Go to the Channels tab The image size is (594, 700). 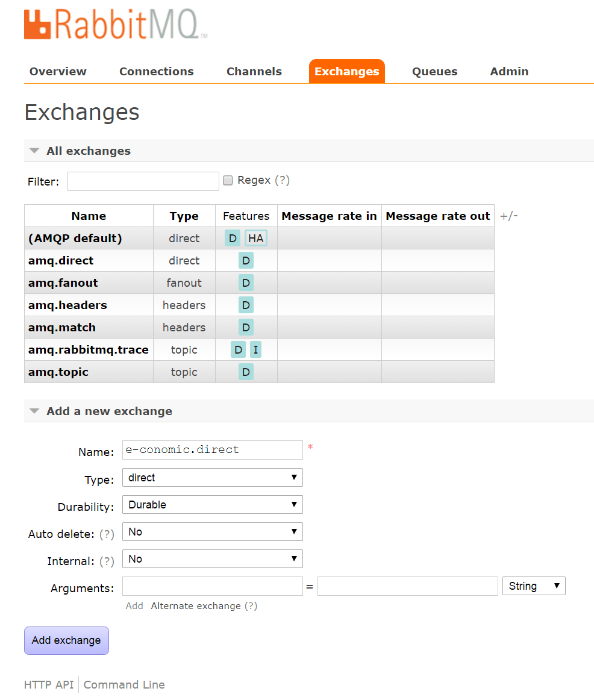pyautogui.click(x=254, y=72)
